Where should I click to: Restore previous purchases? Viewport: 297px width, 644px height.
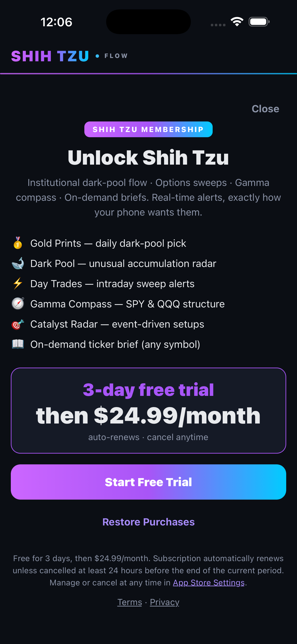click(x=148, y=522)
